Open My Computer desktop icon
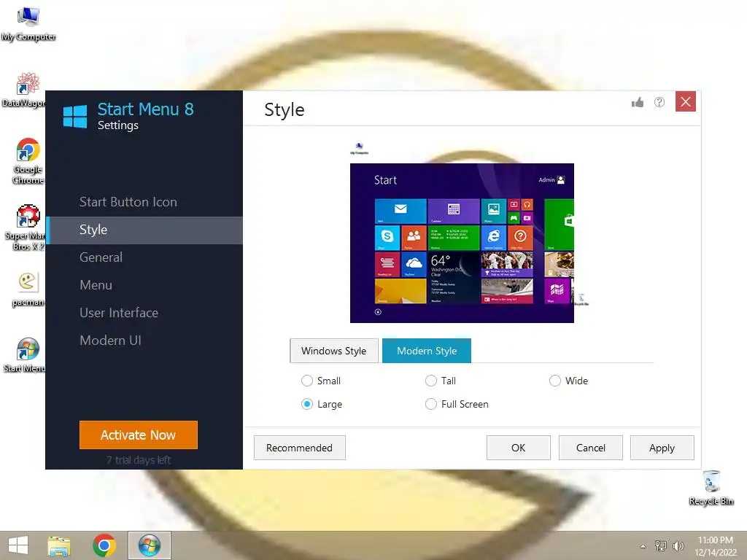 pyautogui.click(x=28, y=24)
